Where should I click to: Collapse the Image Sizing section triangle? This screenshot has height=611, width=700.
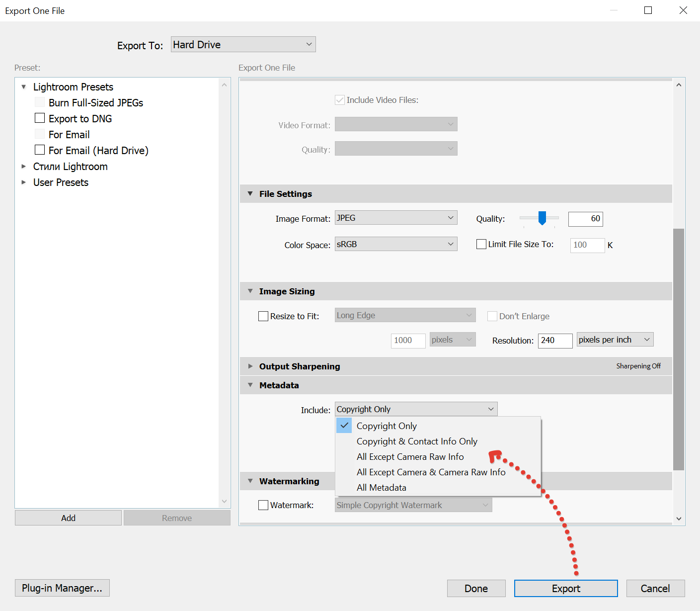(250, 291)
